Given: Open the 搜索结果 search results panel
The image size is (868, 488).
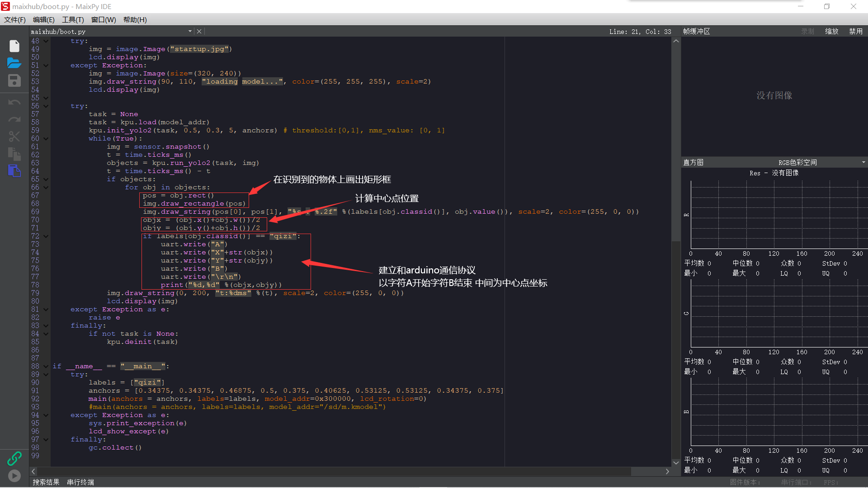Looking at the screenshot, I should (46, 482).
